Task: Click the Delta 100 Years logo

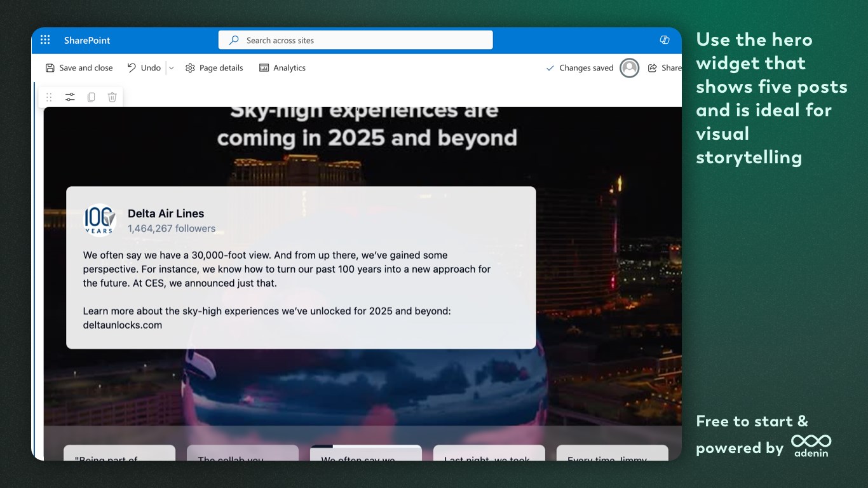Action: pyautogui.click(x=100, y=220)
